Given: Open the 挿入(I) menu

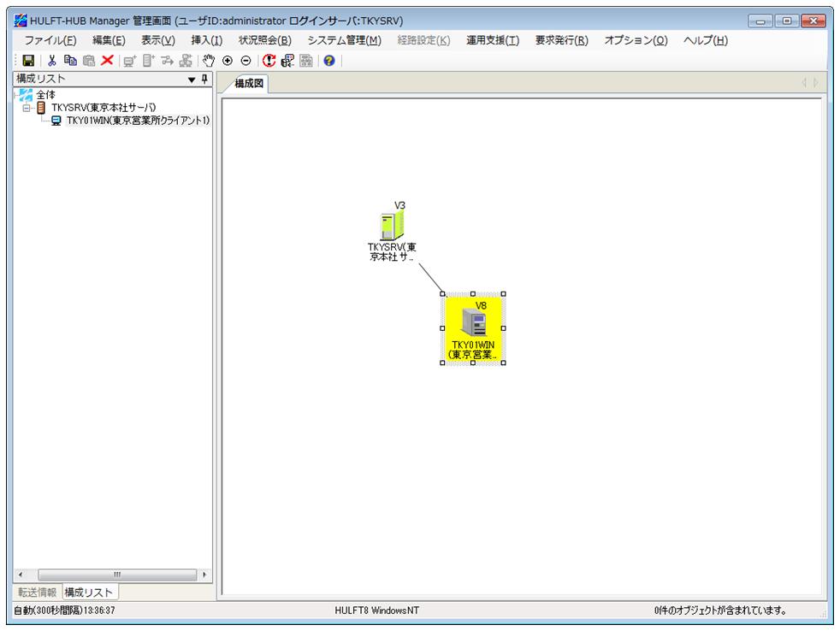Looking at the screenshot, I should click(x=207, y=40).
